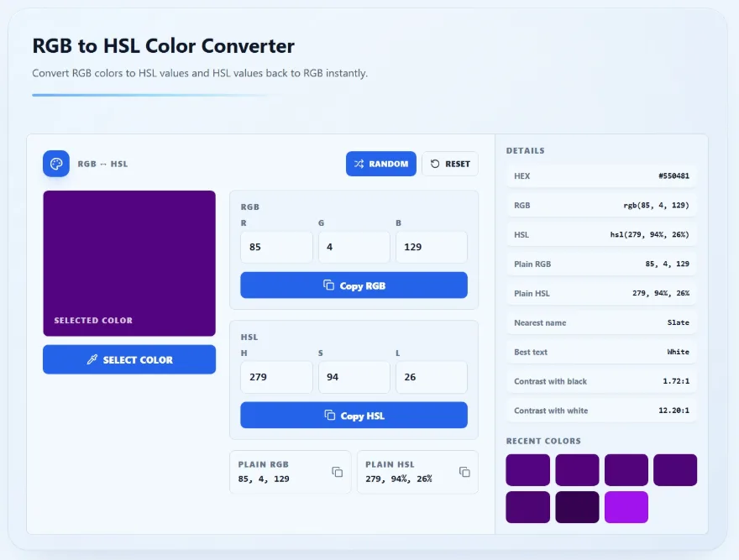Click the contrast with black value 1.72:1
This screenshot has width=739, height=560.
[x=676, y=381]
